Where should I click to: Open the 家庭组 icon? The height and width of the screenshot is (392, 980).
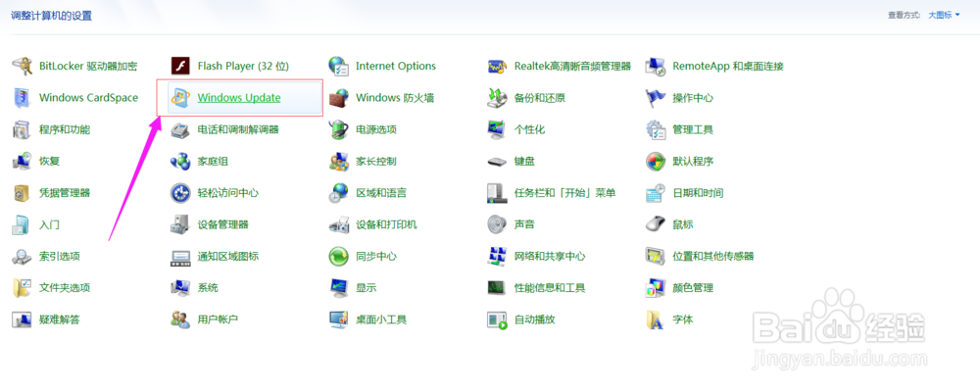180,162
